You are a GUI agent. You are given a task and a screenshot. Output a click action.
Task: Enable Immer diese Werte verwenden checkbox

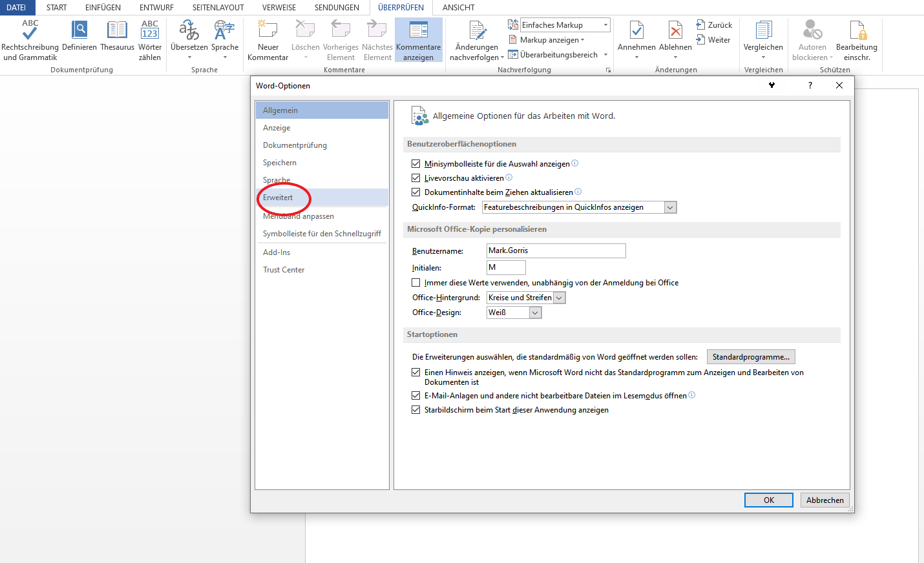point(416,283)
